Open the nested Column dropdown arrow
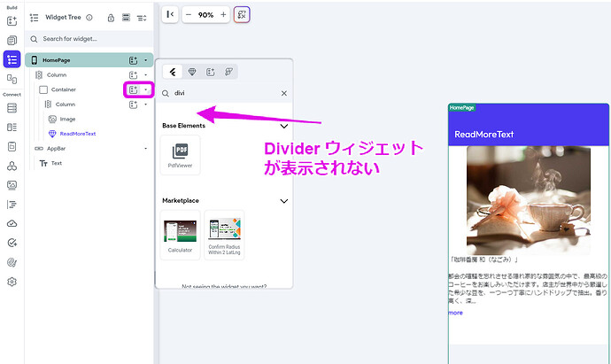Viewport: 611px width, 364px height. (x=146, y=105)
